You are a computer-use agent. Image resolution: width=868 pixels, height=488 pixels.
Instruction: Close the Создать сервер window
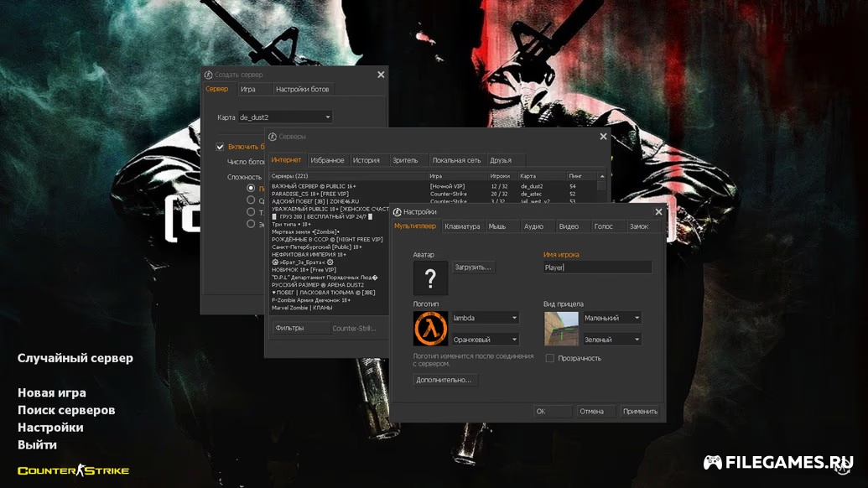[x=381, y=75]
